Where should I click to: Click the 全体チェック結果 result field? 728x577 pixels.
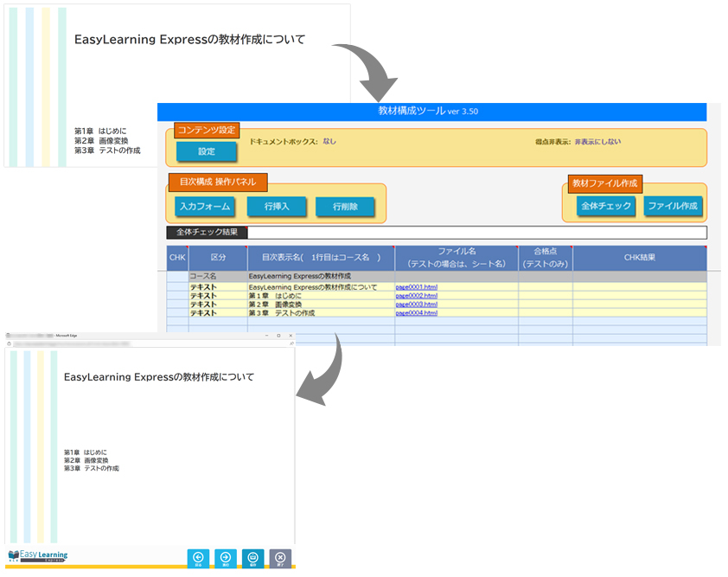click(x=476, y=232)
